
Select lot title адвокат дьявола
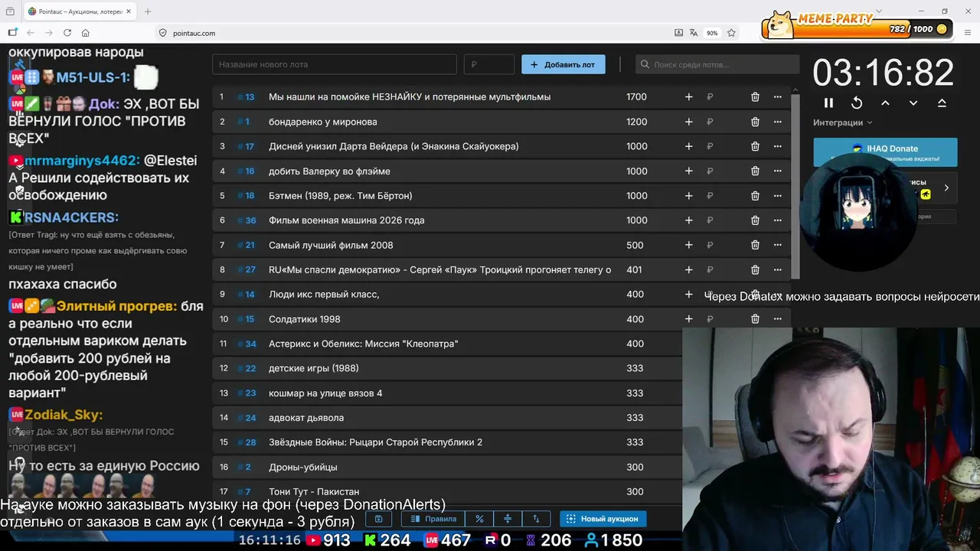point(306,418)
